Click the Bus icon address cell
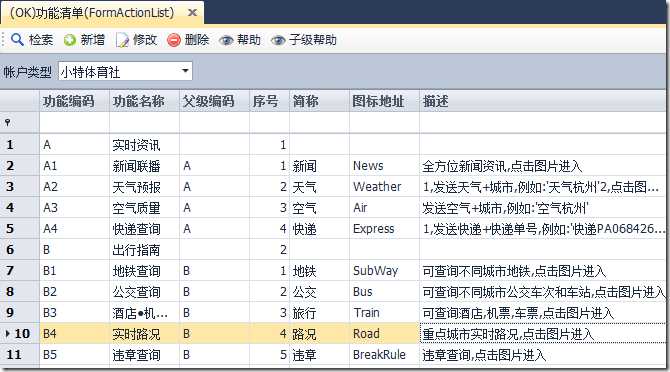The height and width of the screenshot is (372, 670). pyautogui.click(x=385, y=291)
